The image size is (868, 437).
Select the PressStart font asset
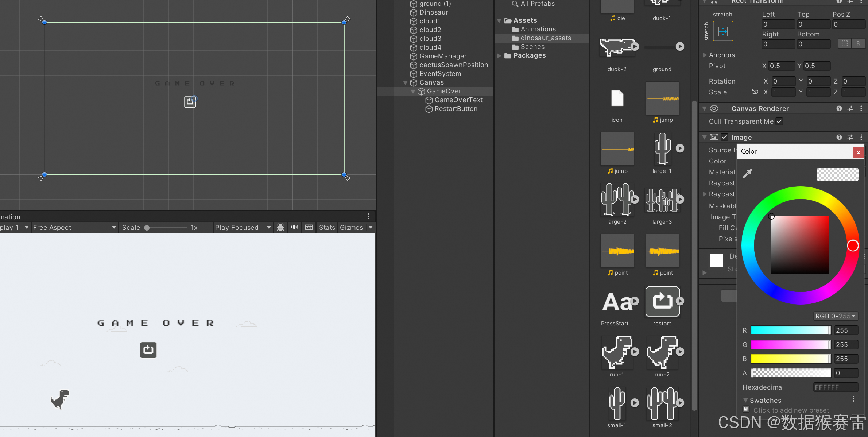tap(617, 302)
